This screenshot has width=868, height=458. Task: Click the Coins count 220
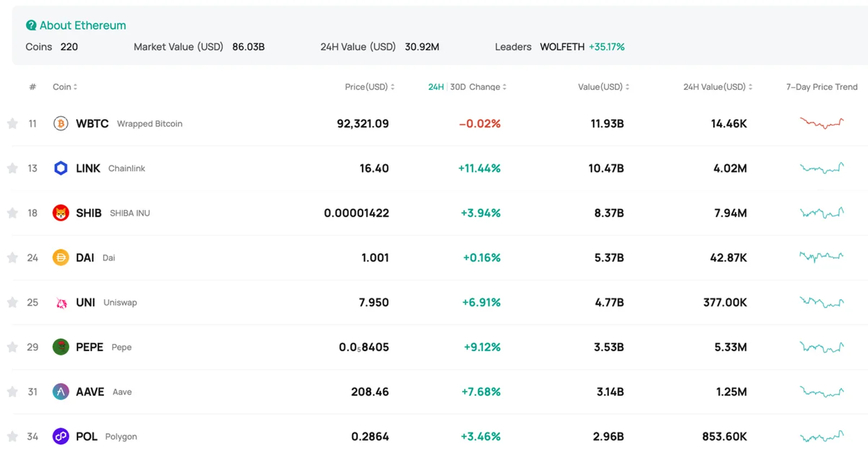coord(69,47)
